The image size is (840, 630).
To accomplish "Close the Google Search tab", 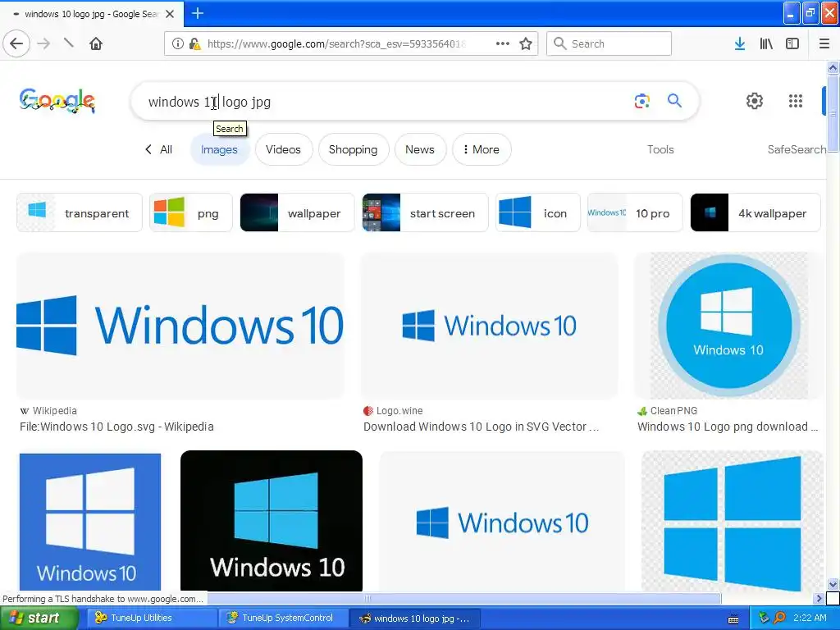I will (x=170, y=14).
